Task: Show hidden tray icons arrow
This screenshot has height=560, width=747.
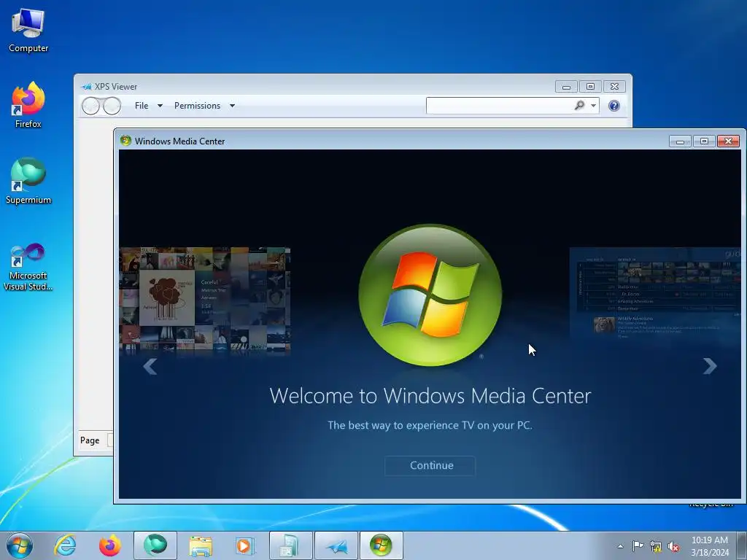Action: (x=620, y=546)
